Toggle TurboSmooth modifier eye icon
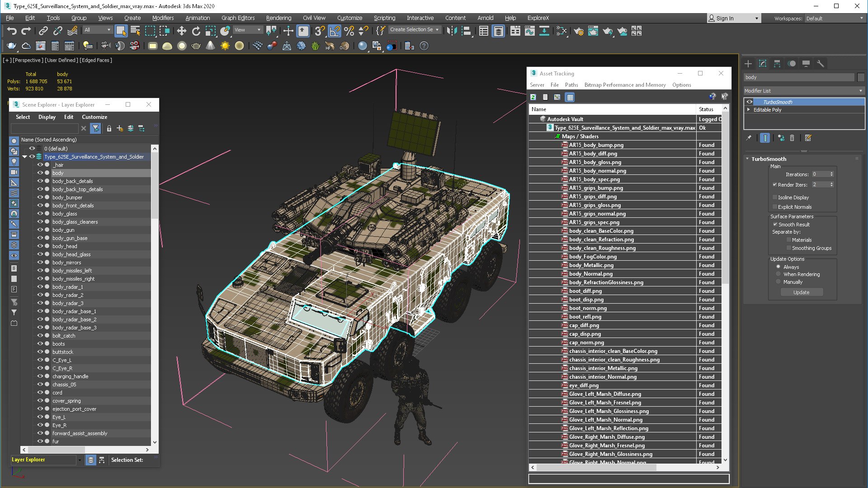 coord(750,102)
